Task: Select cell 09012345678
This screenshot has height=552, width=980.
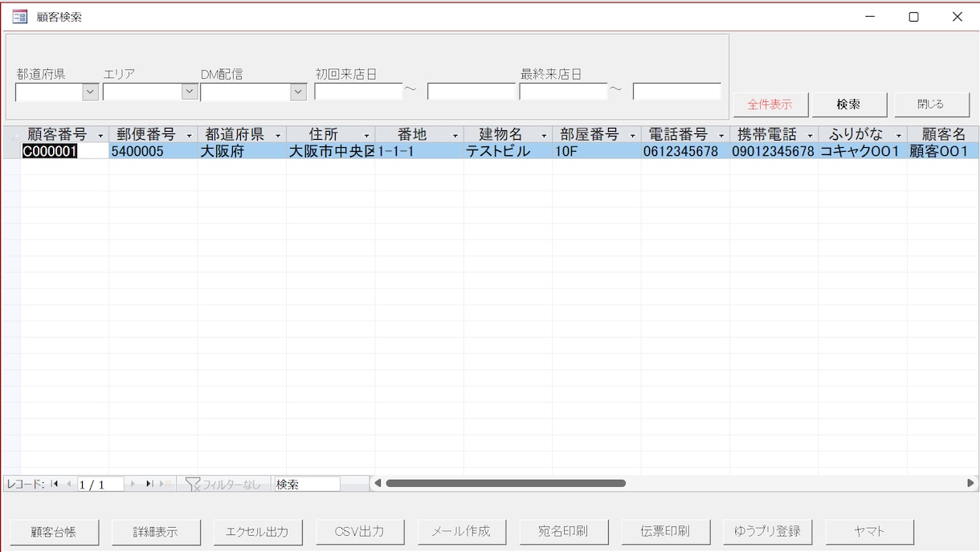Action: (774, 151)
